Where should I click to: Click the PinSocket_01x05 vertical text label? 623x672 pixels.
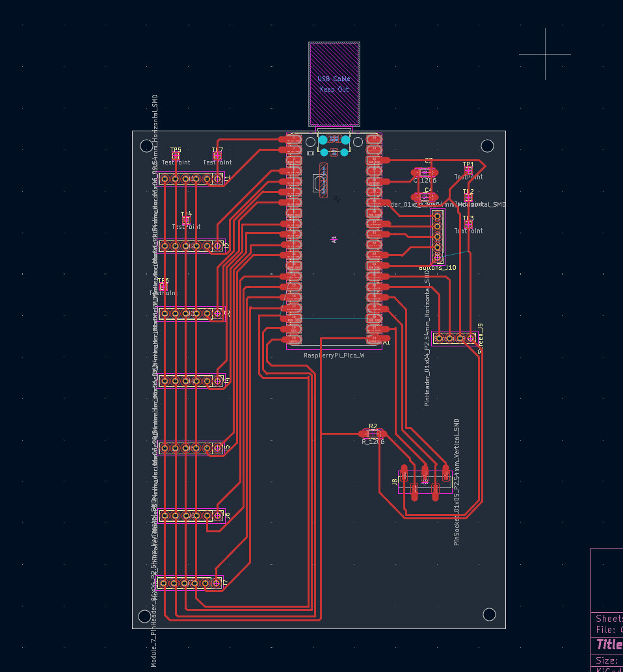(457, 482)
